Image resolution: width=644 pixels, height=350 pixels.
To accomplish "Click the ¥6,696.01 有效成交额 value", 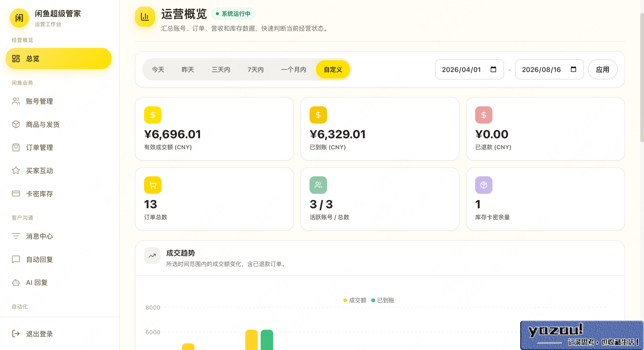I will click(x=173, y=134).
